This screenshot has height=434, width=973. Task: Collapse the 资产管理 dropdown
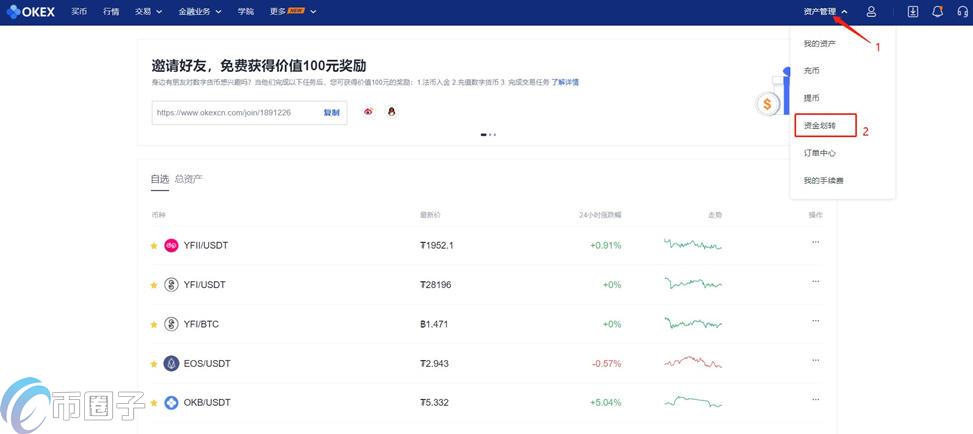pyautogui.click(x=825, y=12)
